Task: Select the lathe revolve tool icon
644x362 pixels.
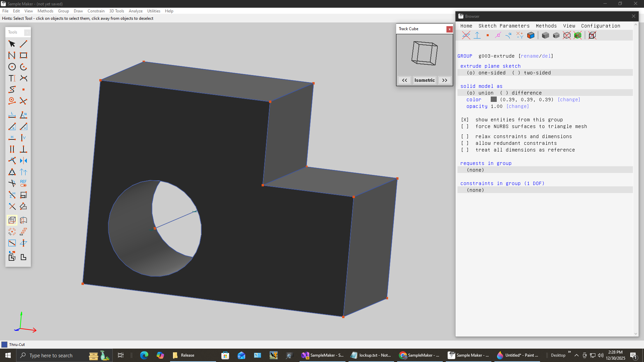Action: tap(23, 220)
